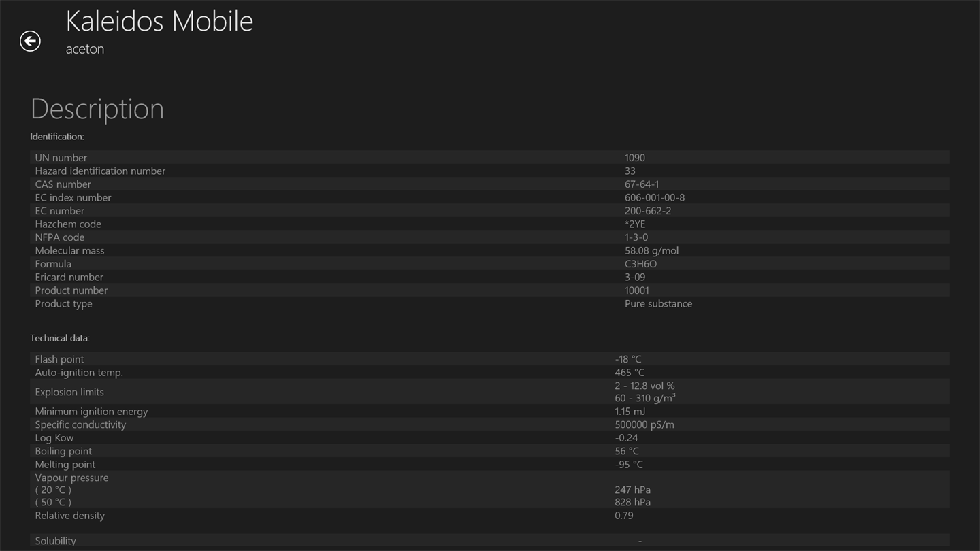
Task: Click the Hazchem code value *2YE
Action: [635, 224]
